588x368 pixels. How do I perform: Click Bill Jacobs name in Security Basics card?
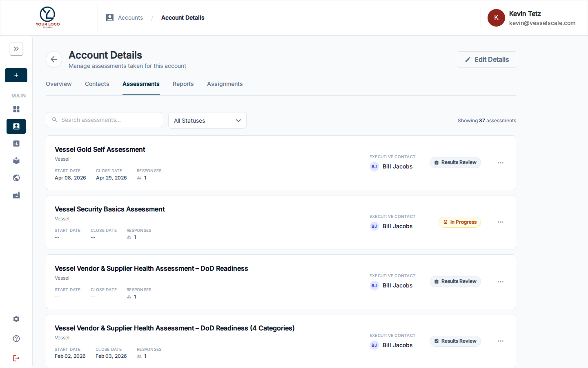pos(398,226)
